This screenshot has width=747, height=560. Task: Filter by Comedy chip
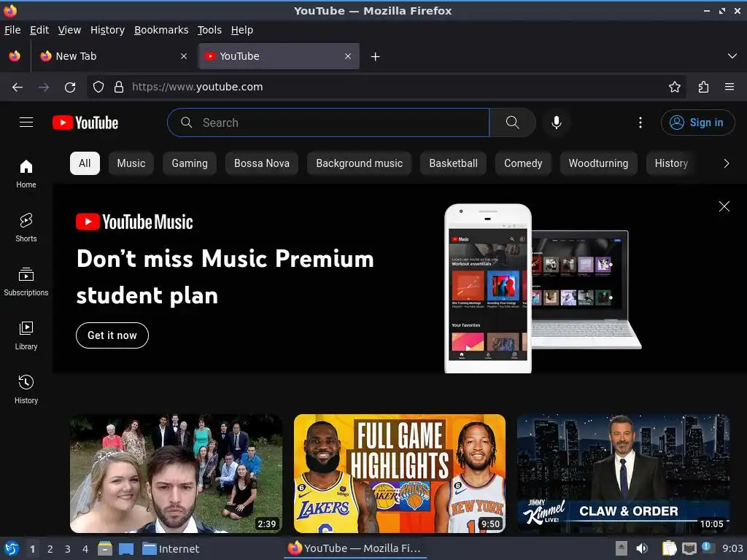coord(523,163)
